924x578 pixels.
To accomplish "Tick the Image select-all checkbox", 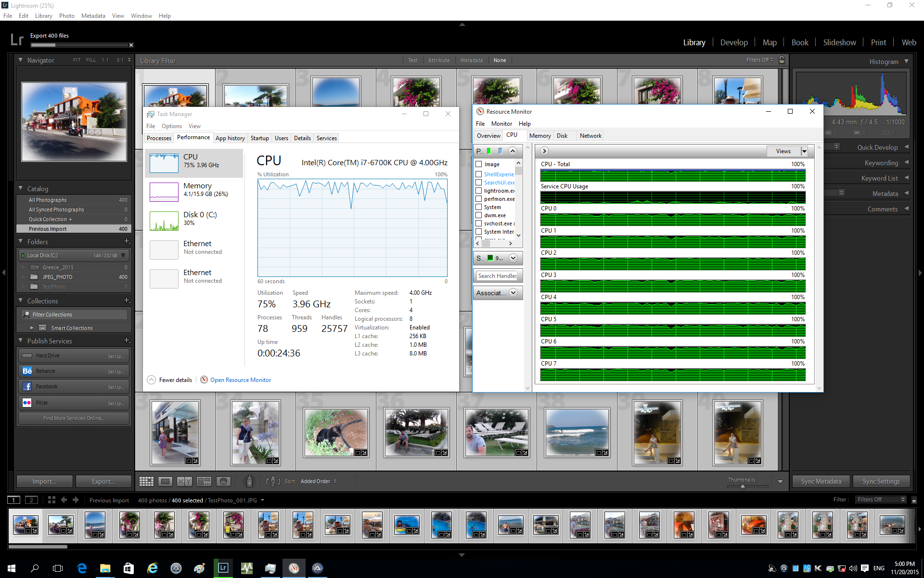I will pos(479,164).
